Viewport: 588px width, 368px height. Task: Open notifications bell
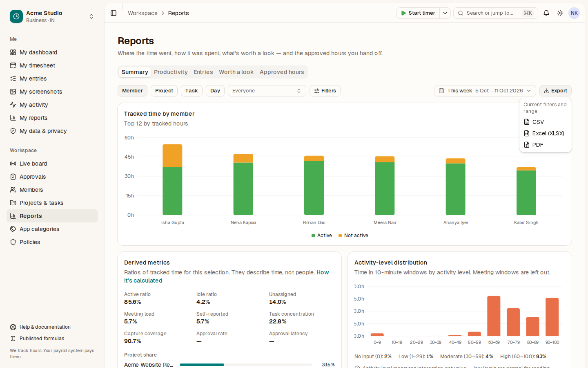click(546, 13)
